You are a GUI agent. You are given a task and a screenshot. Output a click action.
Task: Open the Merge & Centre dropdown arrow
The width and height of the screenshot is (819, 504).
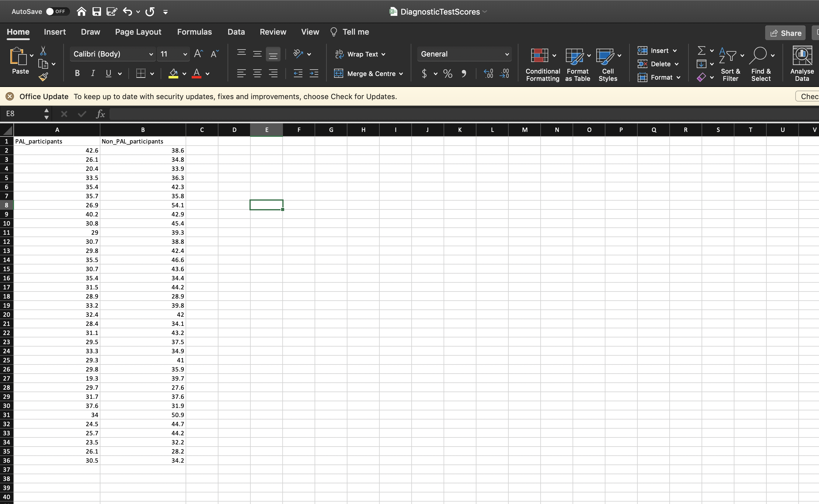(401, 74)
